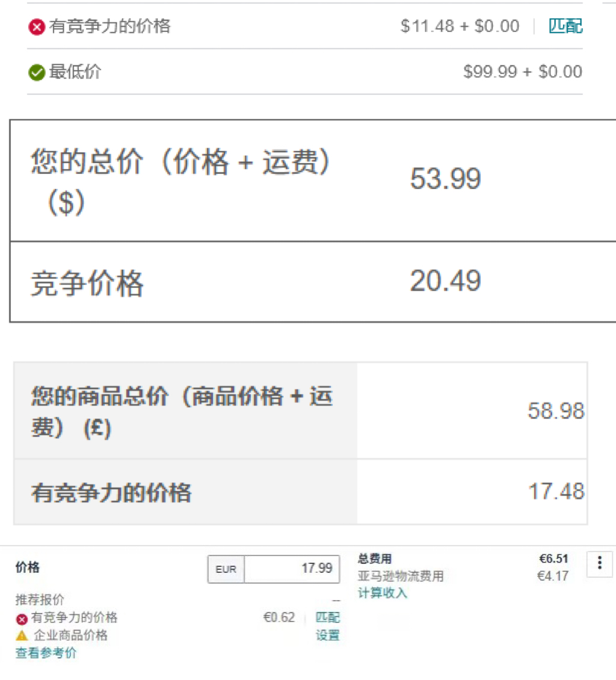Open the three-dot more options menu
Image resolution: width=616 pixels, height=680 pixels.
point(600,564)
